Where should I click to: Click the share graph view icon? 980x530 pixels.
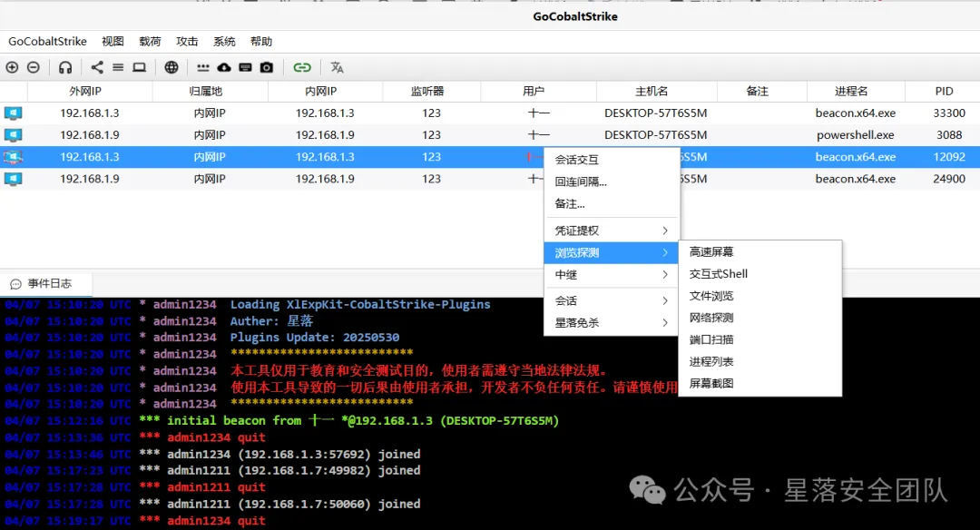point(97,67)
